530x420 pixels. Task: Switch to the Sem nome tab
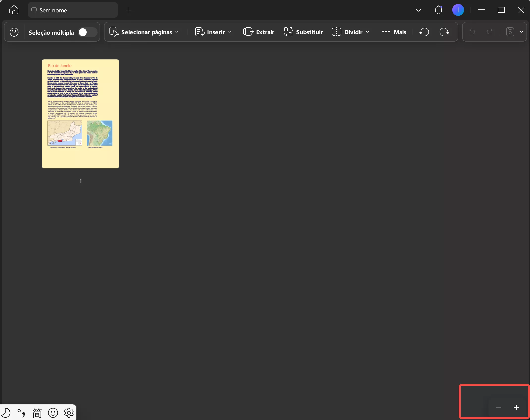click(73, 10)
